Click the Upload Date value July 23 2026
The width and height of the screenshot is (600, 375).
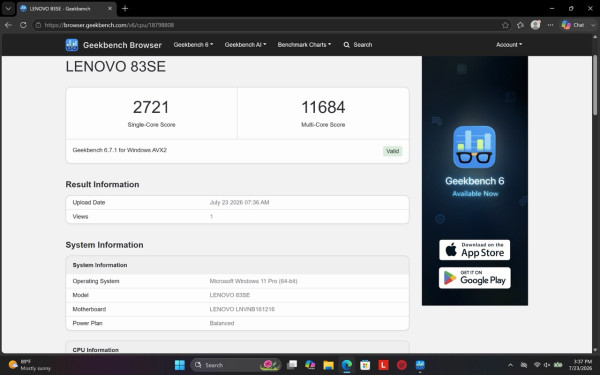239,202
